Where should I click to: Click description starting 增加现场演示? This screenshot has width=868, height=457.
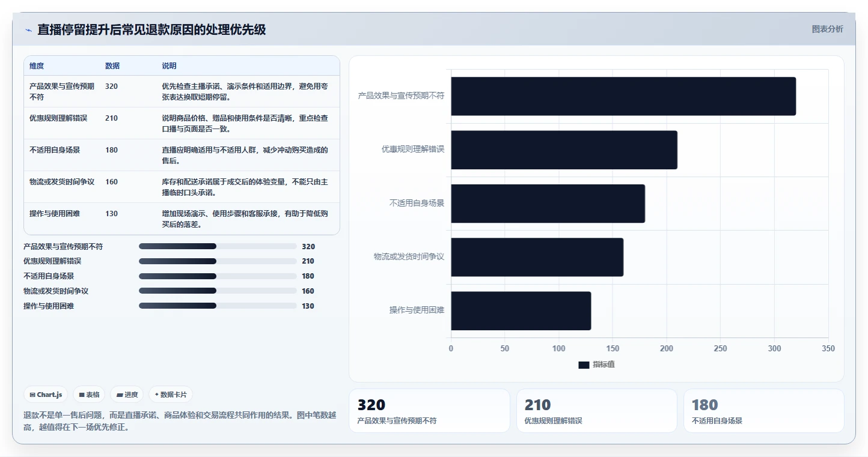245,219
